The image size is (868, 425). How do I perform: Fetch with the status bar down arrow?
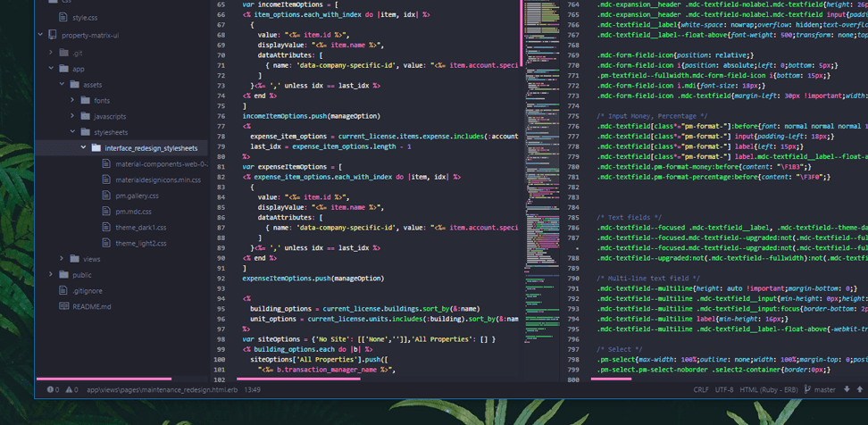tap(847, 389)
